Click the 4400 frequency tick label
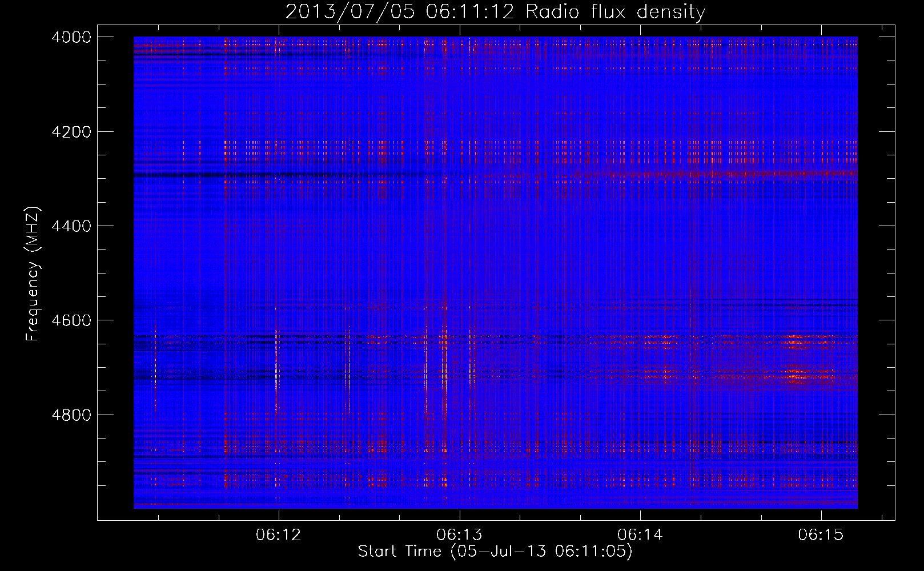This screenshot has width=924, height=571. tap(71, 226)
